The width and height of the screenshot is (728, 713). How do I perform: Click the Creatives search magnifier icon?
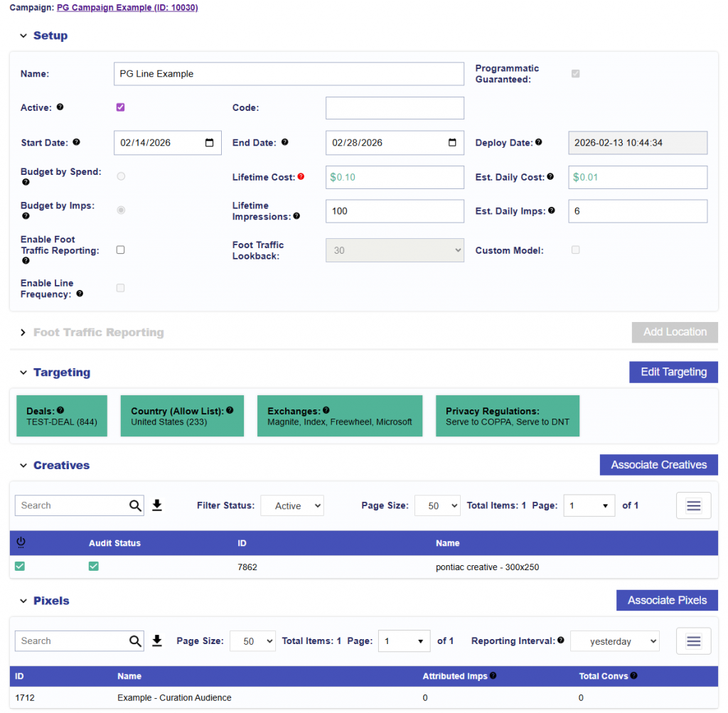(x=135, y=505)
